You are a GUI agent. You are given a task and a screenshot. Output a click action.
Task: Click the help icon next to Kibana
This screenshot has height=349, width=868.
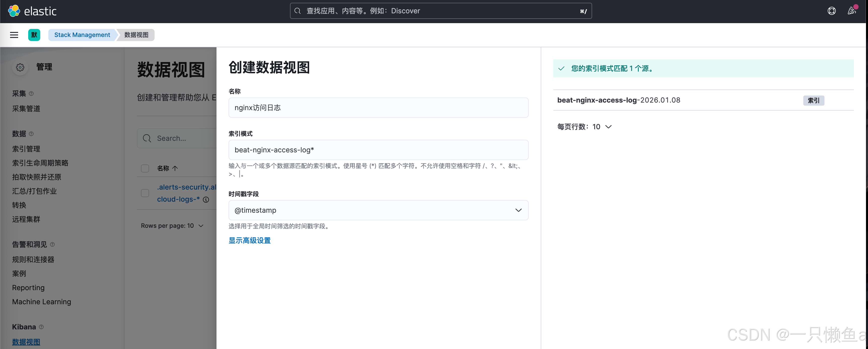[x=42, y=327]
